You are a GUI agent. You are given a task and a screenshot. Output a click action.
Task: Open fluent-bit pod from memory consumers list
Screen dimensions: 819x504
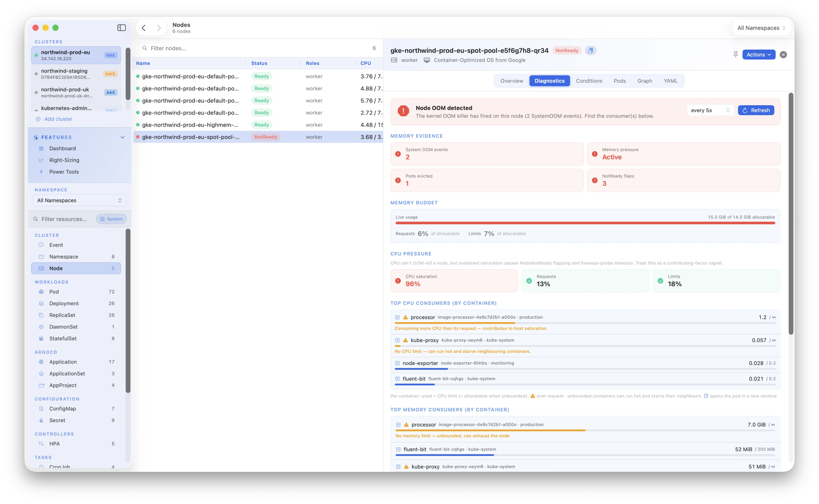point(398,449)
